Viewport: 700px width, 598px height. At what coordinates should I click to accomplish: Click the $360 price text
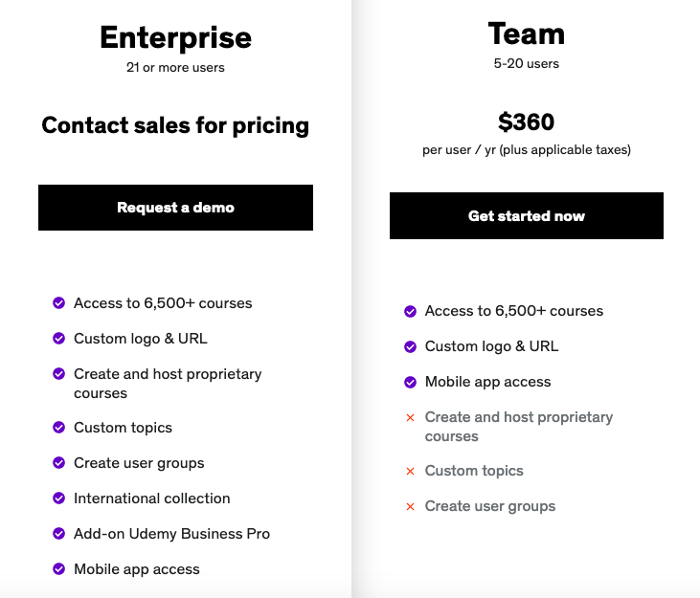click(x=526, y=122)
